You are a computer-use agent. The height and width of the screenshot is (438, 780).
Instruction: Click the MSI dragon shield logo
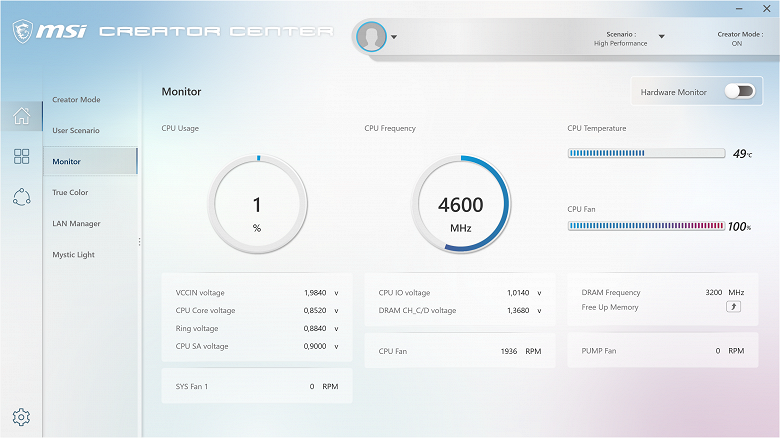coord(22,31)
